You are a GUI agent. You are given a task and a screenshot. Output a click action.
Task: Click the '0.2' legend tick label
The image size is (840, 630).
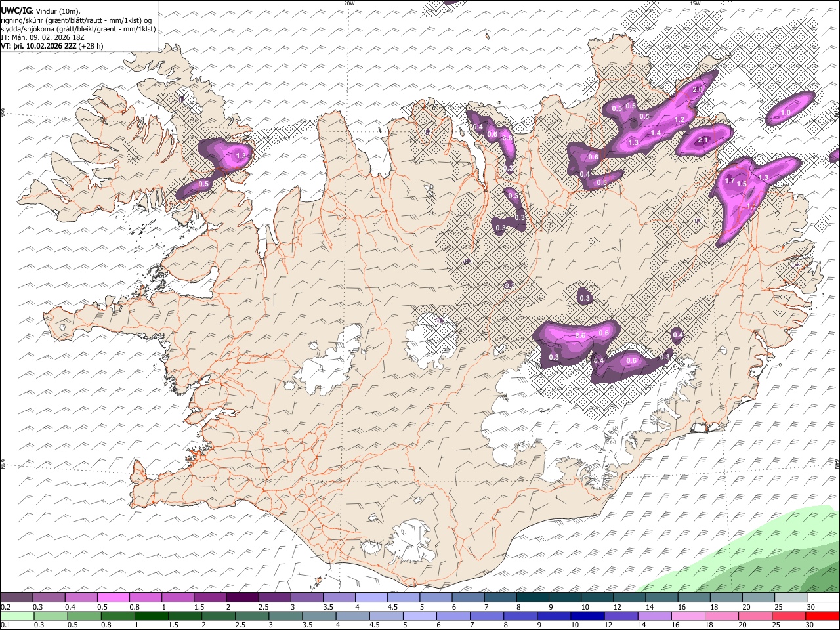pos(4,607)
